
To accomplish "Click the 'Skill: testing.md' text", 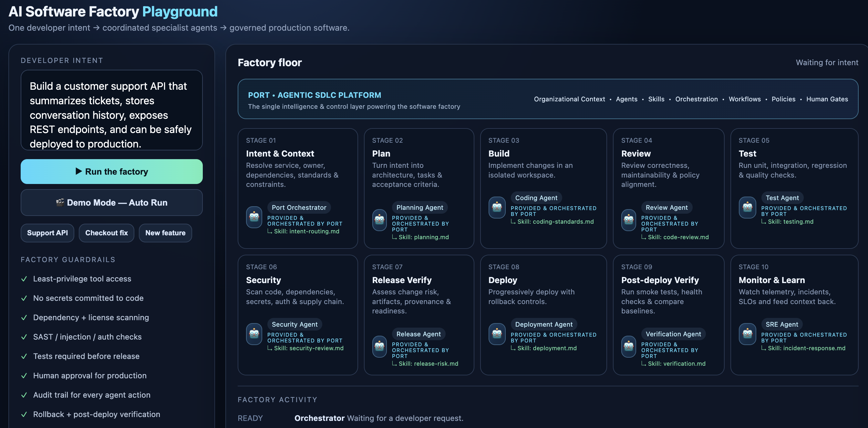I will click(x=790, y=222).
